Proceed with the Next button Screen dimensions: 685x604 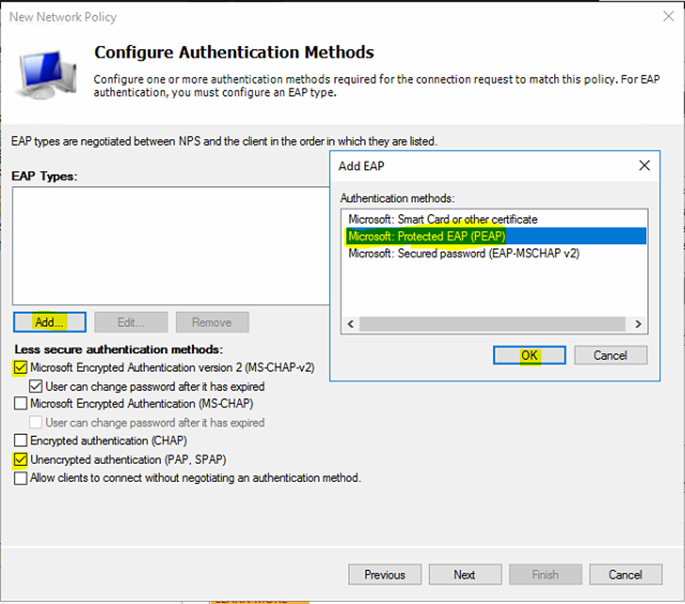click(x=464, y=575)
